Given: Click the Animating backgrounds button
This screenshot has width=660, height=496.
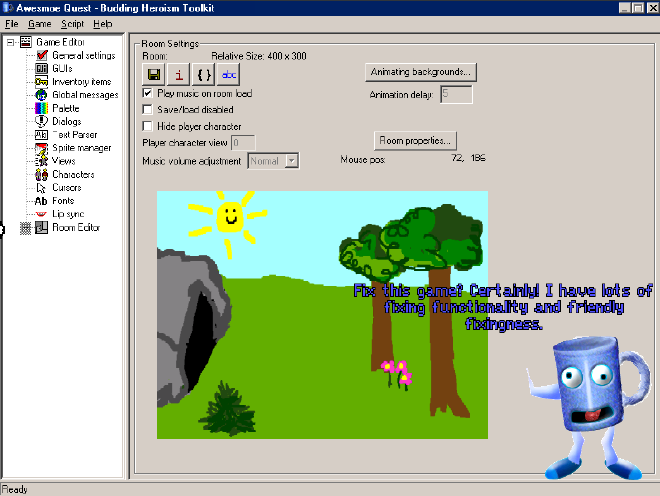Looking at the screenshot, I should (420, 73).
